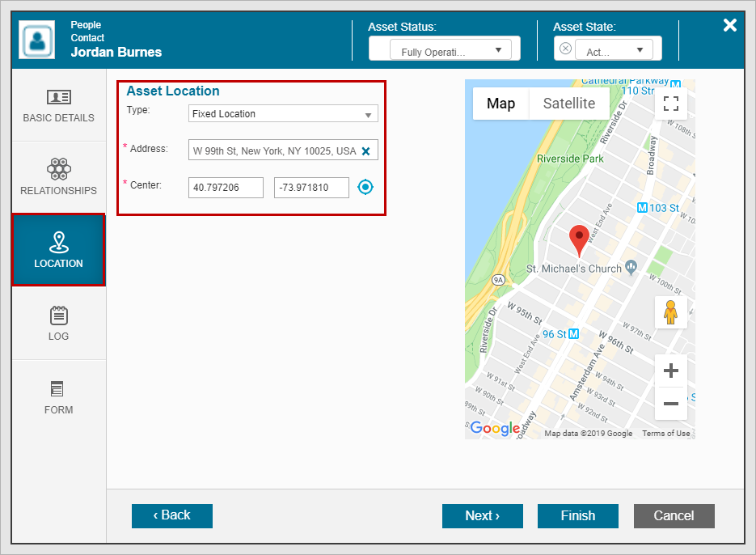Clear the address with the X icon
Screen dimensions: 756x555
(365, 151)
